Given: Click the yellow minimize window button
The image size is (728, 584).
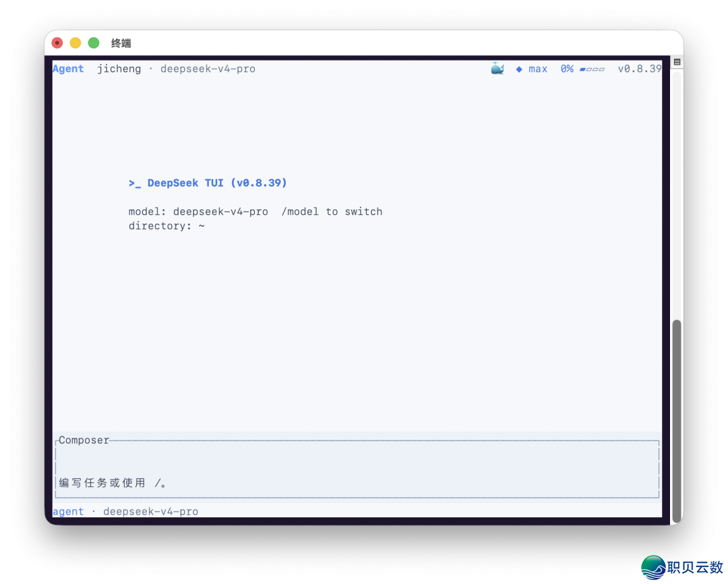Looking at the screenshot, I should (x=75, y=43).
